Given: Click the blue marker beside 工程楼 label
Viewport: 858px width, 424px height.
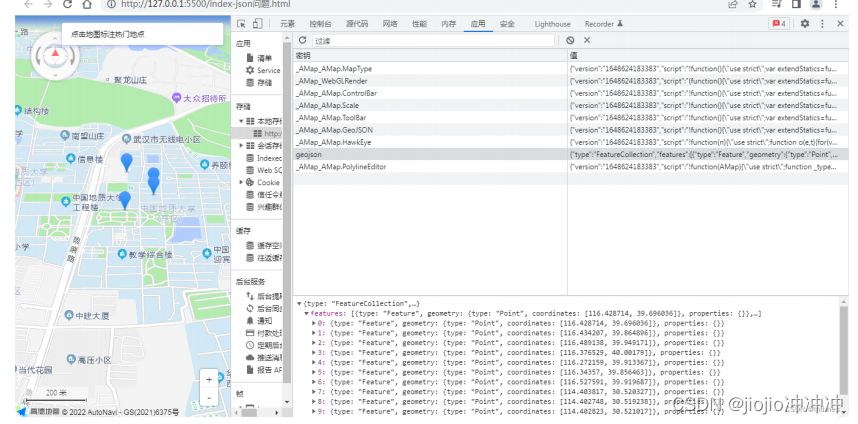Looking at the screenshot, I should (125, 200).
